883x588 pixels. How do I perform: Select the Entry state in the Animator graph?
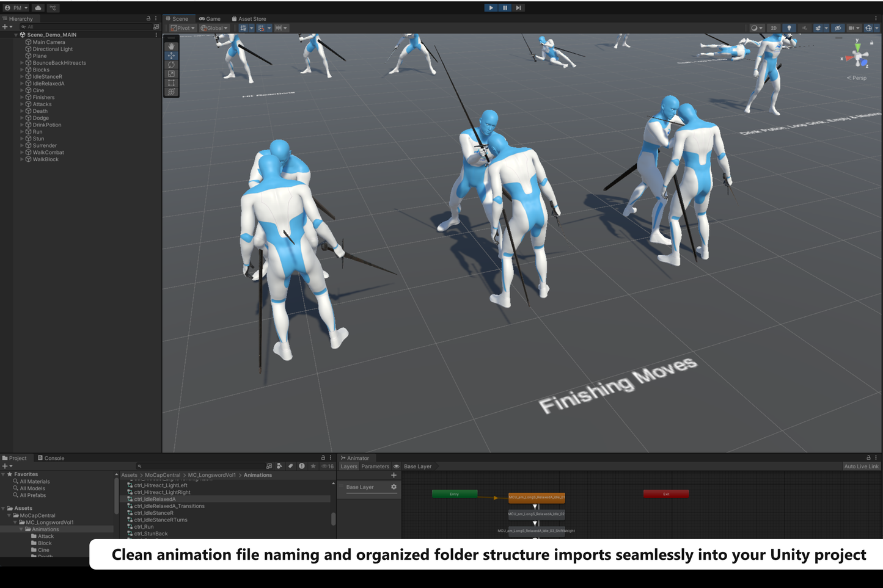(454, 493)
